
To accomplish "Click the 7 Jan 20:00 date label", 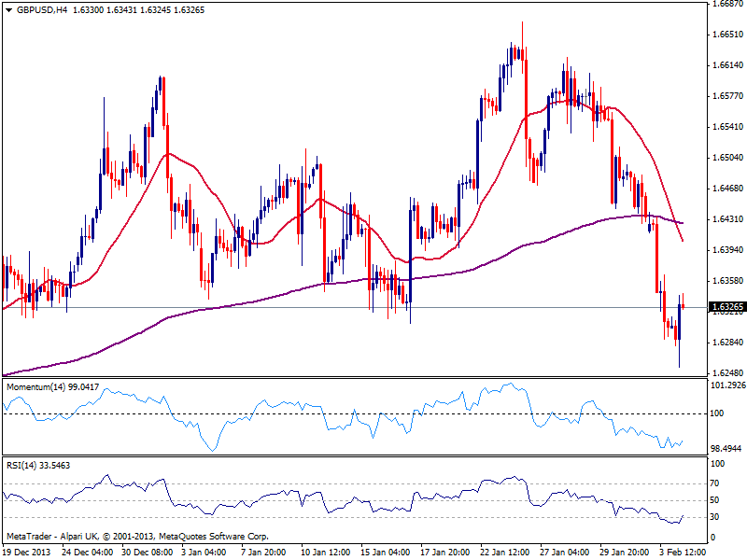I will pos(263,553).
